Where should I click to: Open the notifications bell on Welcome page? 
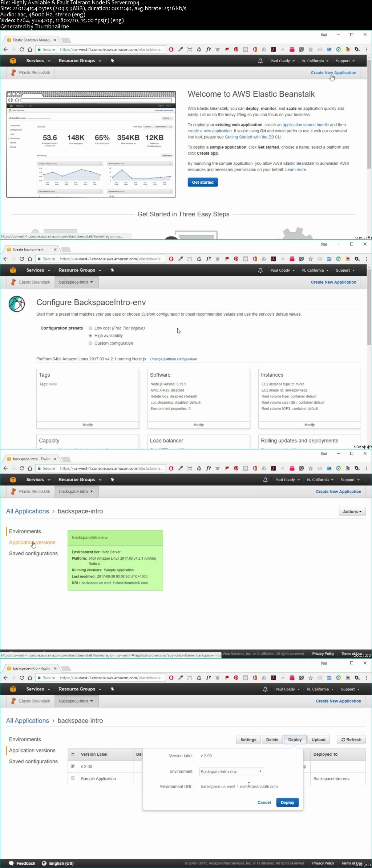260,61
